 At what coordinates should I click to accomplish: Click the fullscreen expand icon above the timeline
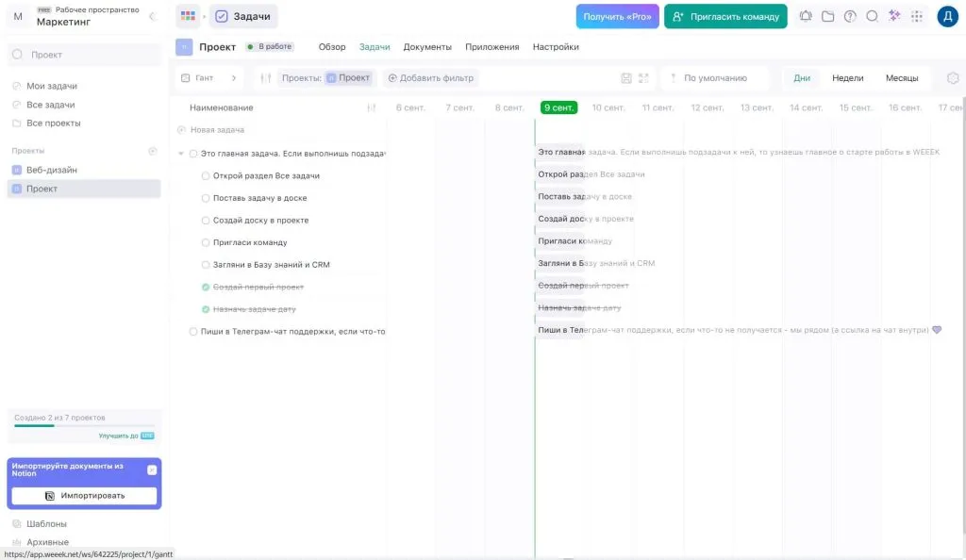[x=642, y=77]
